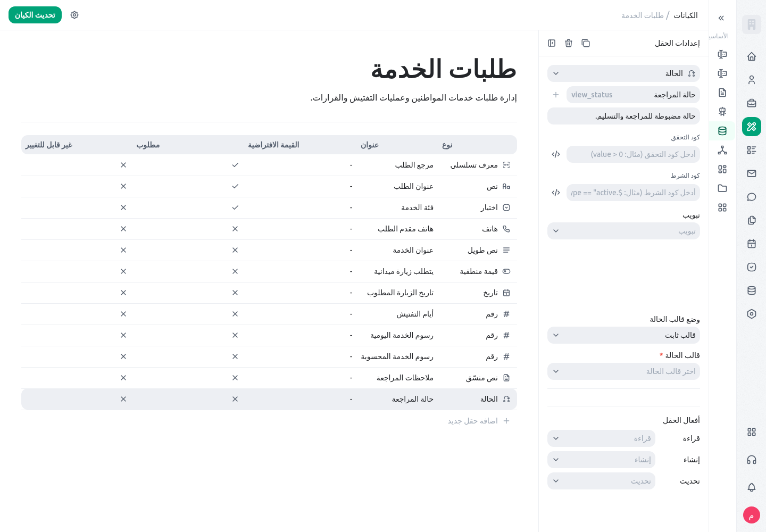The height and width of the screenshot is (532, 766).
Task: Toggle required mark for هاتف مقدم الطلب
Action: coord(235,229)
